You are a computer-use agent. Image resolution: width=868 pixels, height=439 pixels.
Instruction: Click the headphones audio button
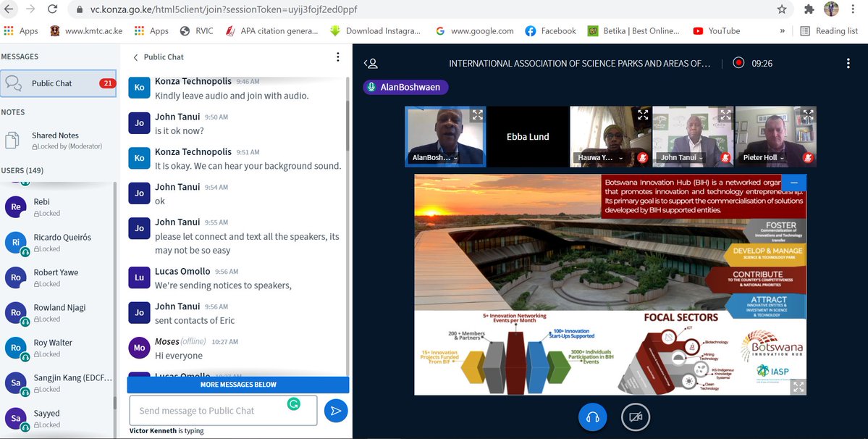coord(592,417)
